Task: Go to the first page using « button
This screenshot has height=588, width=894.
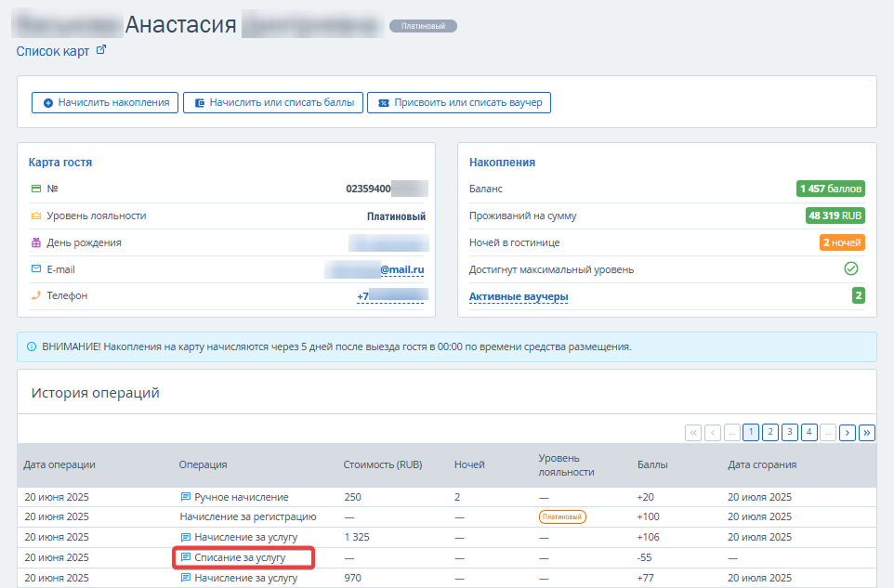Action: (693, 433)
